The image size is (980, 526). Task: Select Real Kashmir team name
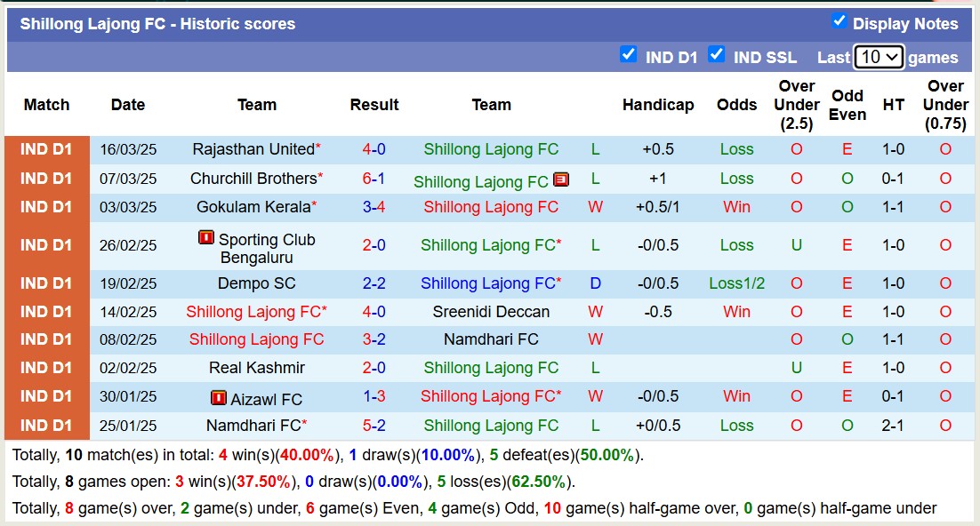point(257,368)
